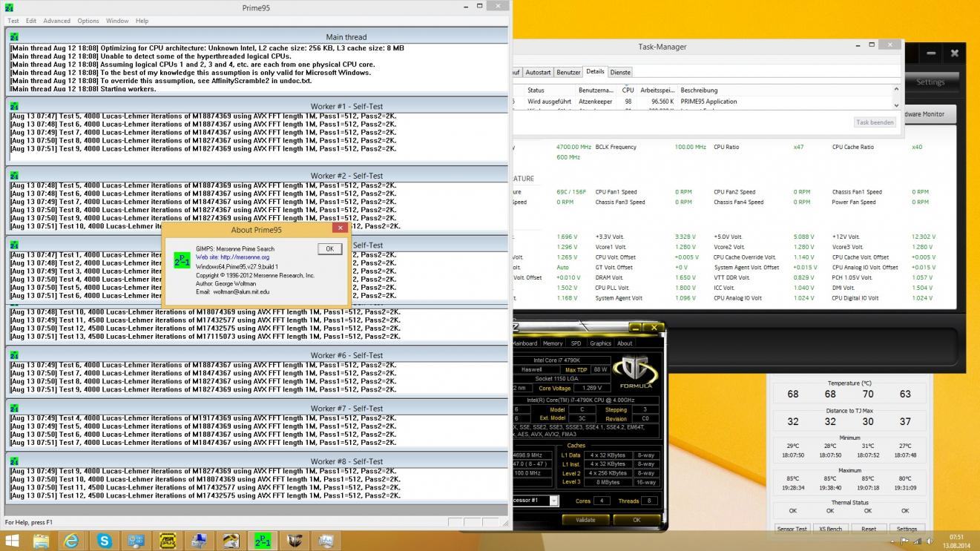This screenshot has height=551, width=980.
Task: Open the mersenne.org web site link
Action: click(x=232, y=257)
